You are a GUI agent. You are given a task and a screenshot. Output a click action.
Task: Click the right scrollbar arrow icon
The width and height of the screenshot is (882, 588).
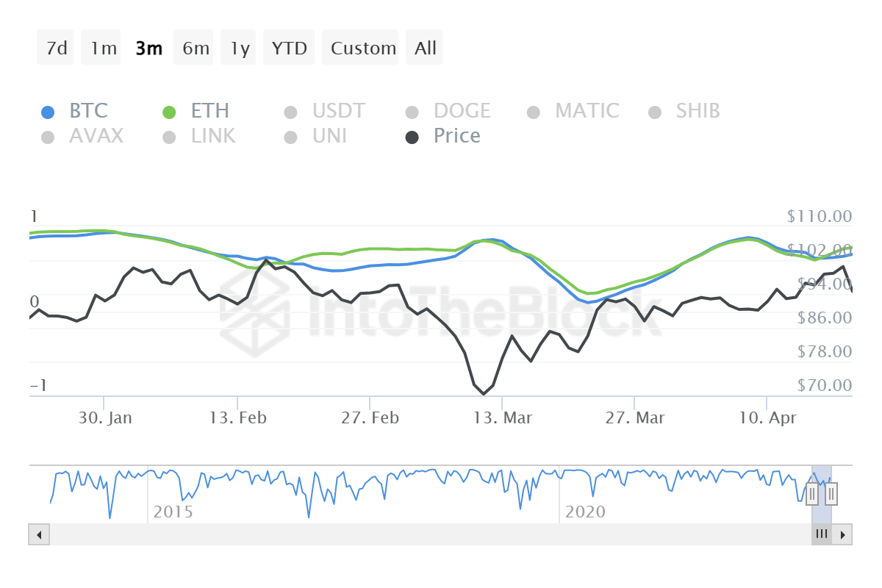pos(844,534)
